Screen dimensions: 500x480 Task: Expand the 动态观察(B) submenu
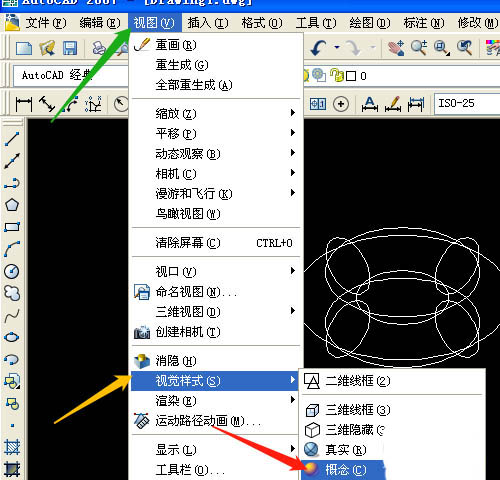(216, 154)
